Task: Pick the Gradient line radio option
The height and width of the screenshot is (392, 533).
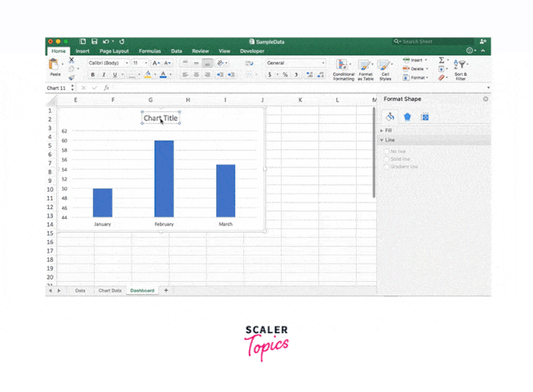Action: (387, 167)
